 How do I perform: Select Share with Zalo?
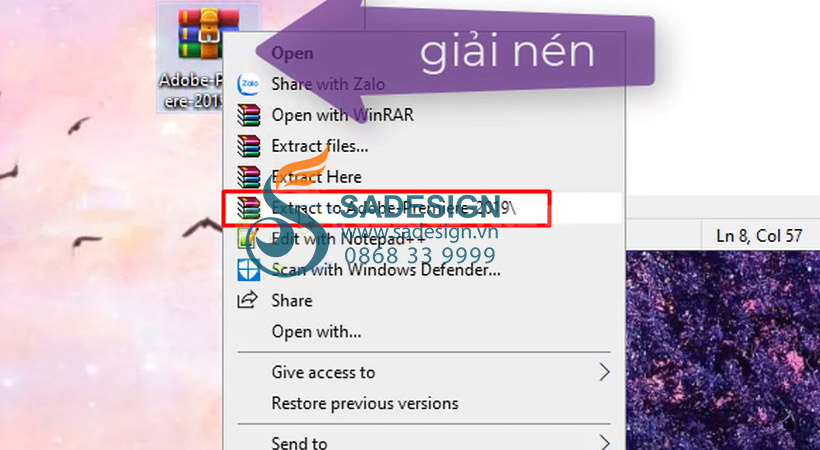click(x=328, y=84)
